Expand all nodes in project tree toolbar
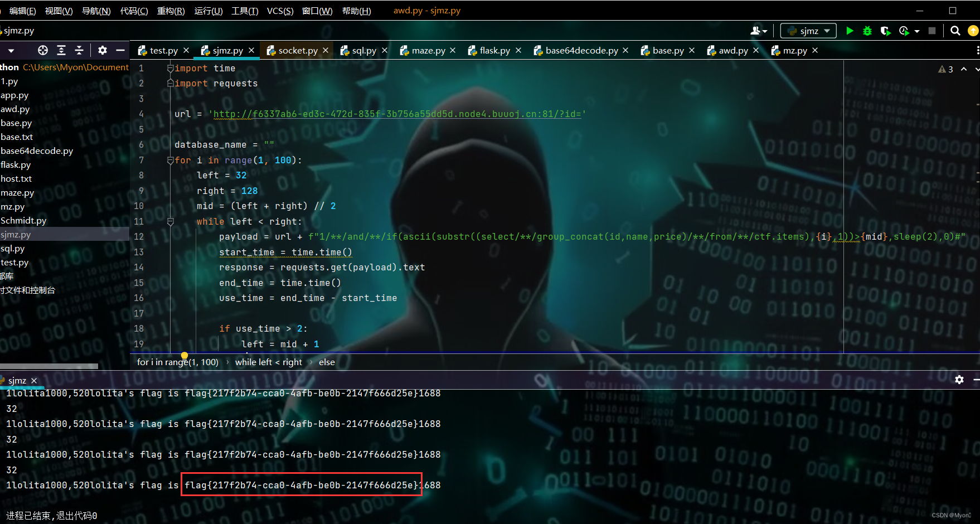980x524 pixels. (x=61, y=50)
